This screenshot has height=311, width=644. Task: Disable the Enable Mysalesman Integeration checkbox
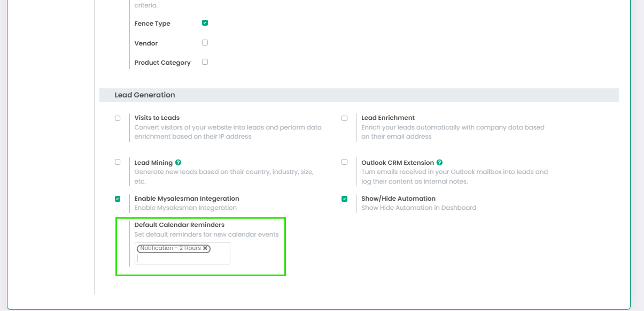pos(118,199)
